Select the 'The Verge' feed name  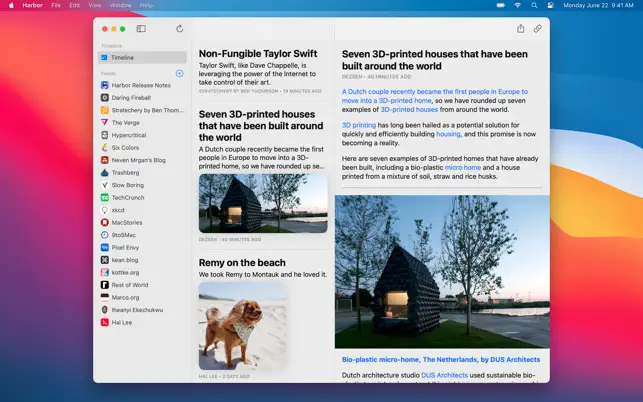point(125,123)
